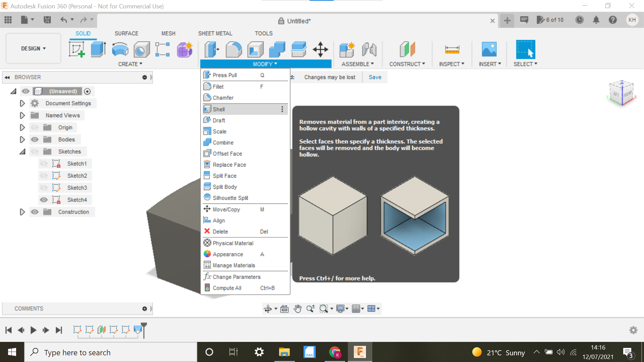644x362 pixels.
Task: Show Sketch1 by clicking its eye icon
Action: click(x=44, y=163)
